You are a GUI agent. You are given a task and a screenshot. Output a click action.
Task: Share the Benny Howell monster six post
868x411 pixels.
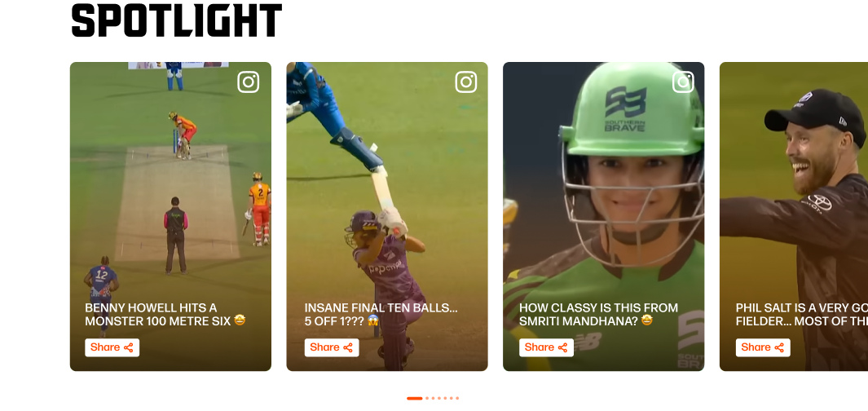tap(112, 347)
